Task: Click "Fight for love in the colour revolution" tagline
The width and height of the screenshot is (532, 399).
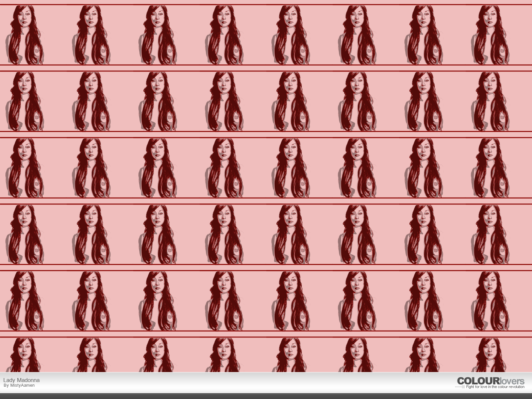Action: coord(495,387)
